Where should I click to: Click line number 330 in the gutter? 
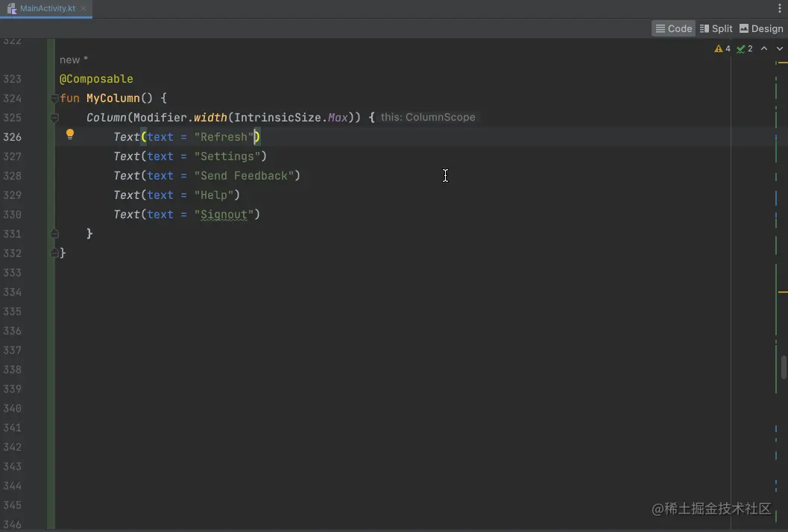coord(13,215)
